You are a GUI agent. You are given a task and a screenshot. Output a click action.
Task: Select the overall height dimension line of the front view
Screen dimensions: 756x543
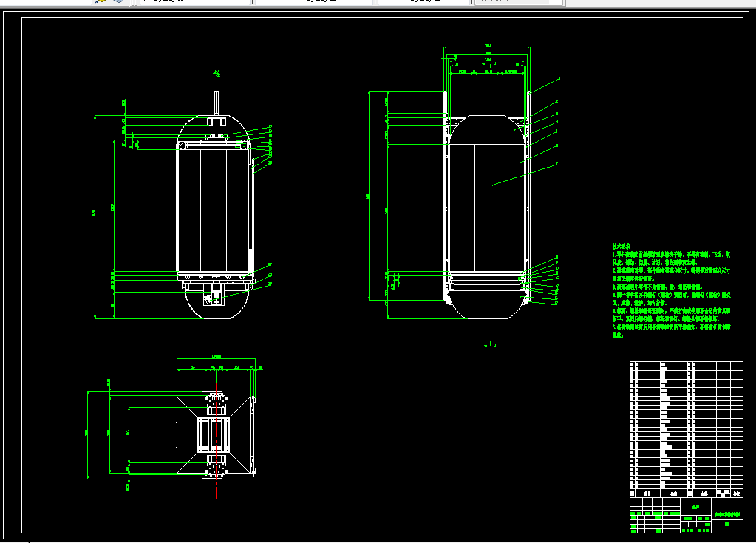95,216
